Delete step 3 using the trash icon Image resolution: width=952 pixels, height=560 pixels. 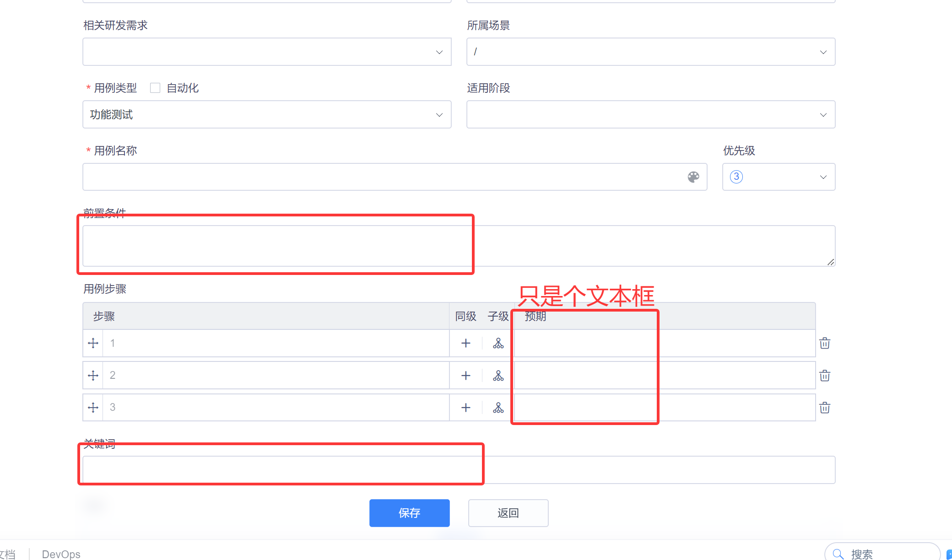tap(824, 408)
